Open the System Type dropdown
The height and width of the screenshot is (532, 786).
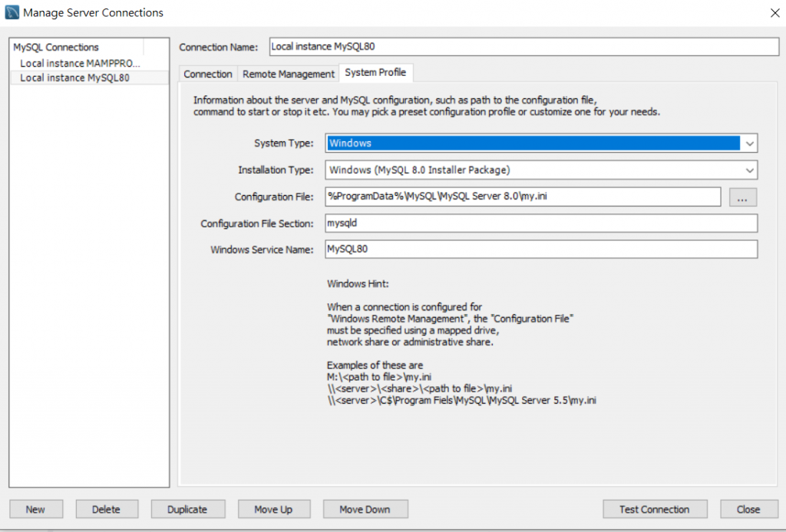[541, 143]
